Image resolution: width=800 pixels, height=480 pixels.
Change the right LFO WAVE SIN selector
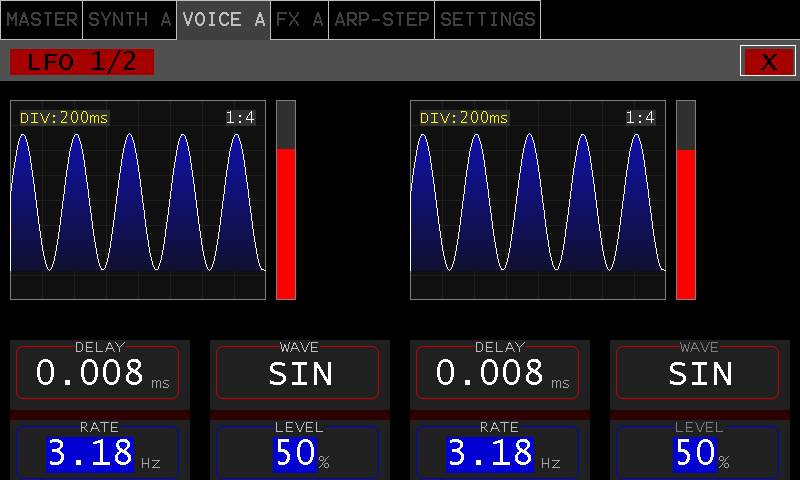point(697,372)
